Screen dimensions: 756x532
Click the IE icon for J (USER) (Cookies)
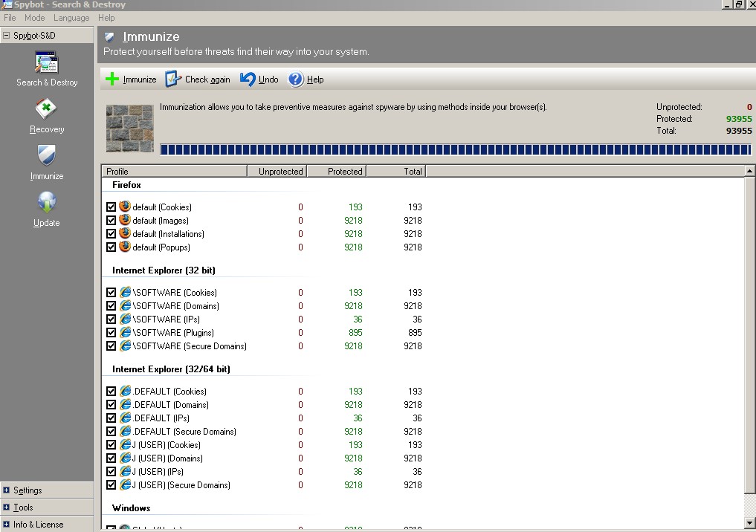[126, 444]
